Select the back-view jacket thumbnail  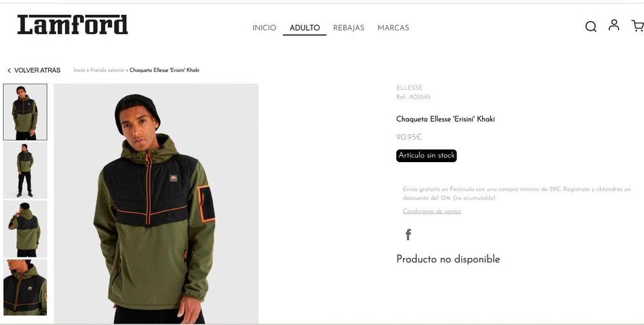[25, 229]
